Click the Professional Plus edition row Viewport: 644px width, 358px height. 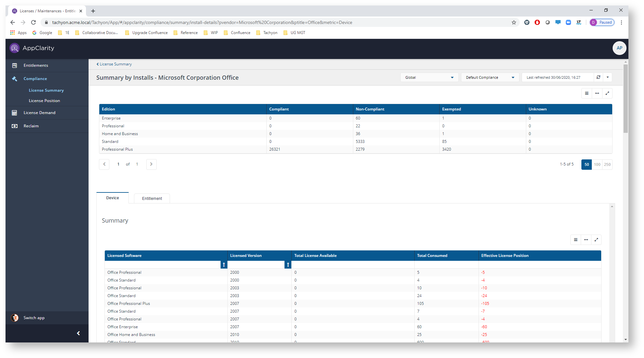[356, 149]
